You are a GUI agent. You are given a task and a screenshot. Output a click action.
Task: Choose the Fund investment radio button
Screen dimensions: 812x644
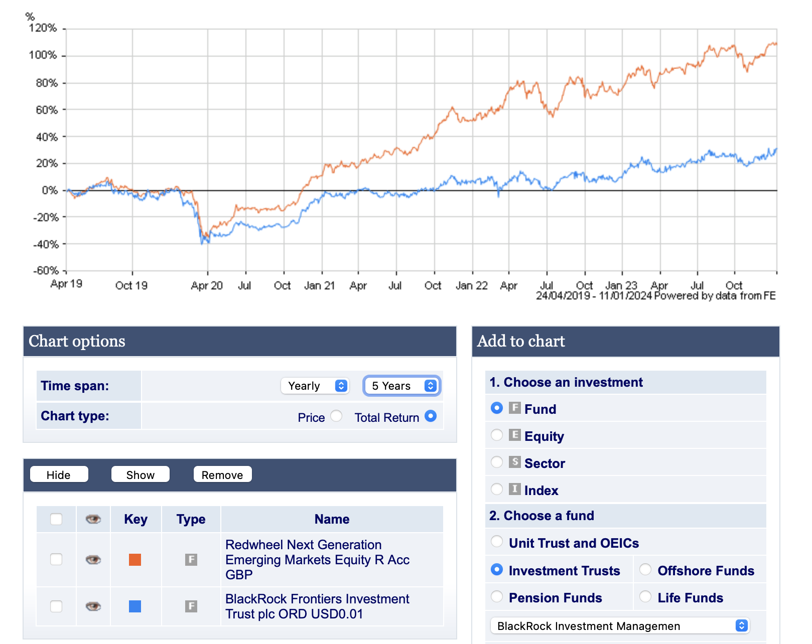tap(497, 408)
